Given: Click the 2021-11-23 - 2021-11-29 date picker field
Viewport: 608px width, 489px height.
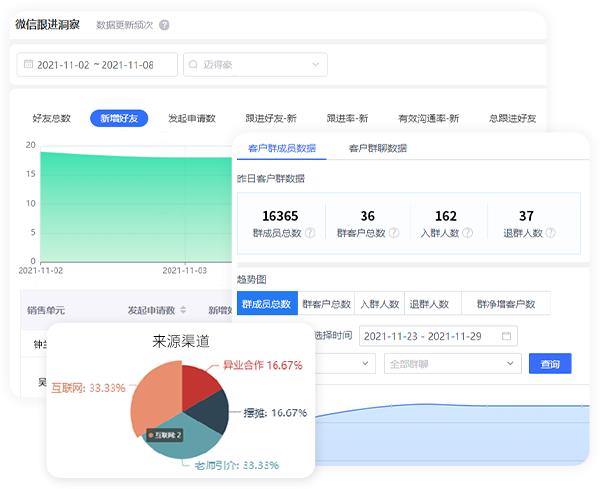Looking at the screenshot, I should click(438, 336).
